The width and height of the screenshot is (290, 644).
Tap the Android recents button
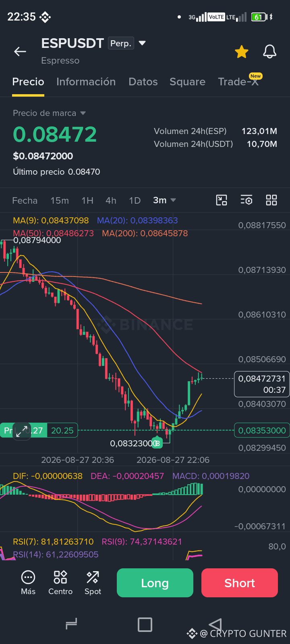71,624
